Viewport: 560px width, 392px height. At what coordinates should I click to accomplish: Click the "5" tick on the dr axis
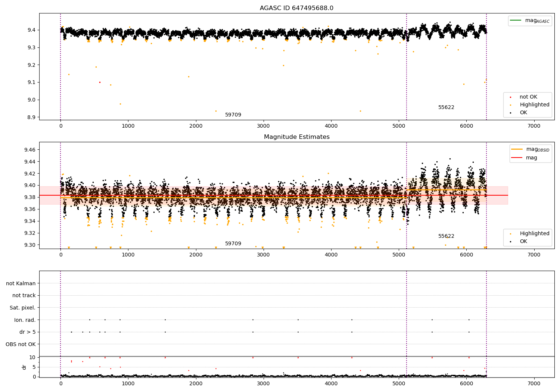pos(34,367)
